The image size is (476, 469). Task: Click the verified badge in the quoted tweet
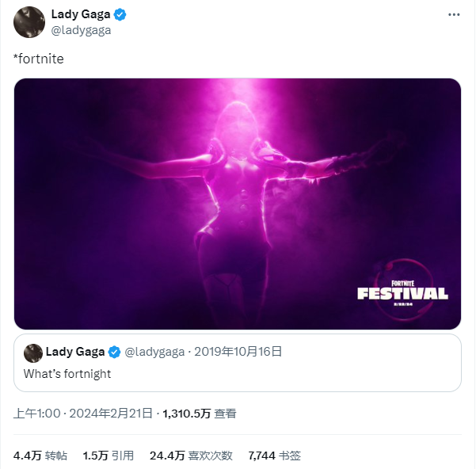point(115,352)
